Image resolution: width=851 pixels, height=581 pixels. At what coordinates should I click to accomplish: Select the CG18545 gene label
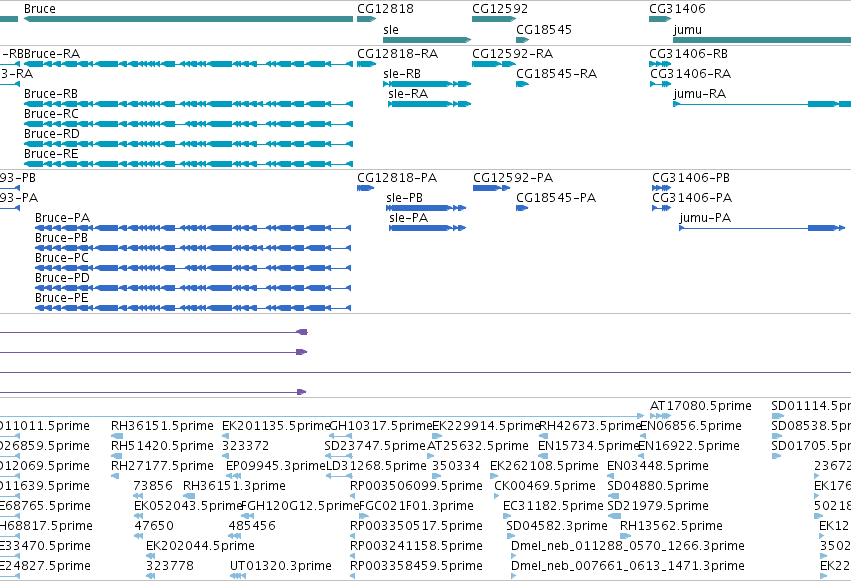(544, 29)
